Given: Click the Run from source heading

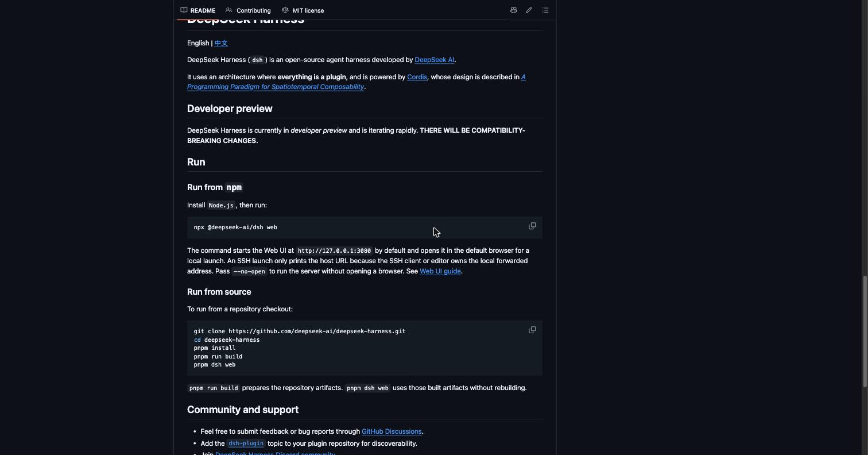Looking at the screenshot, I should tap(219, 292).
